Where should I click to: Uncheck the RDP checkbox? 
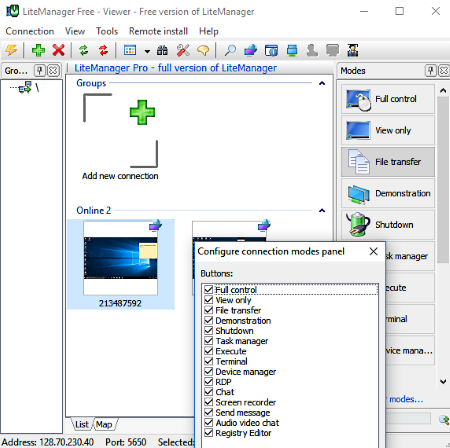(x=209, y=382)
